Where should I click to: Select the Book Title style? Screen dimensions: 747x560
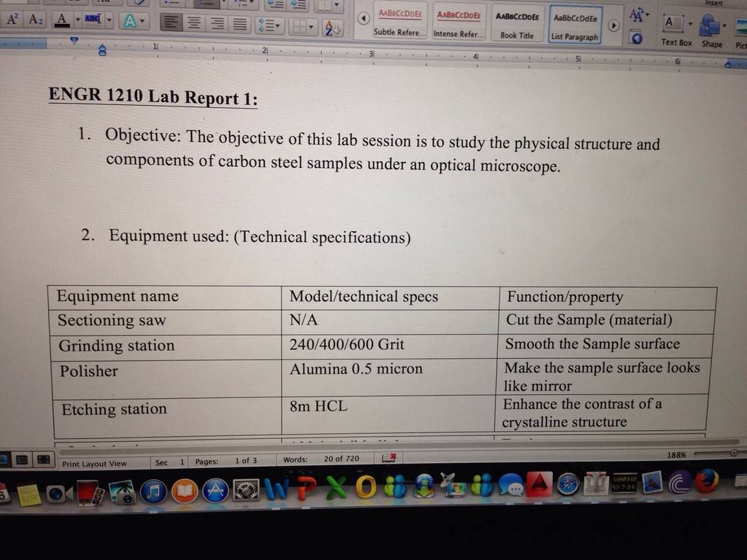[517, 25]
